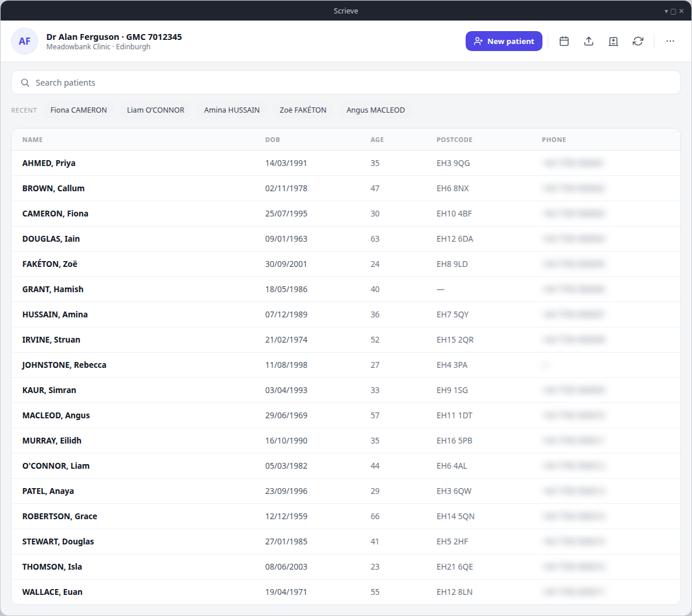692x616 pixels.
Task: Sort by the DOB column header
Action: point(272,140)
